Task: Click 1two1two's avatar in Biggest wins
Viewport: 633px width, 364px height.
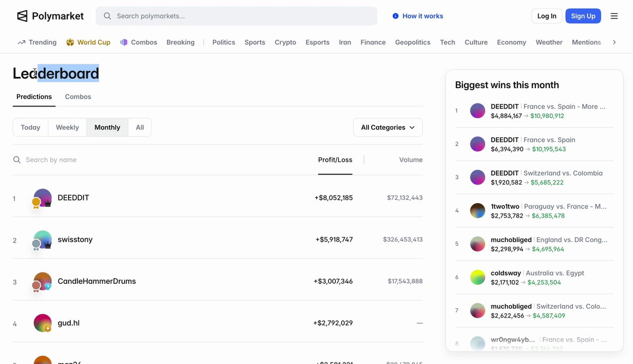Action: [478, 210]
